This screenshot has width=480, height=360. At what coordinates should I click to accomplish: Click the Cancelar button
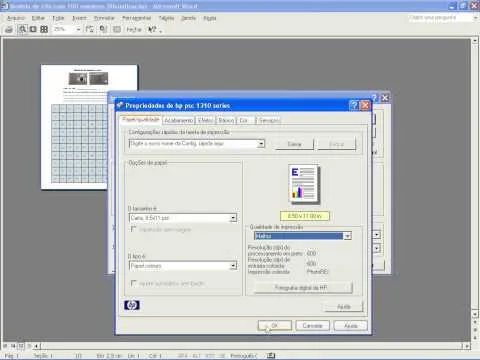pyautogui.click(x=313, y=325)
